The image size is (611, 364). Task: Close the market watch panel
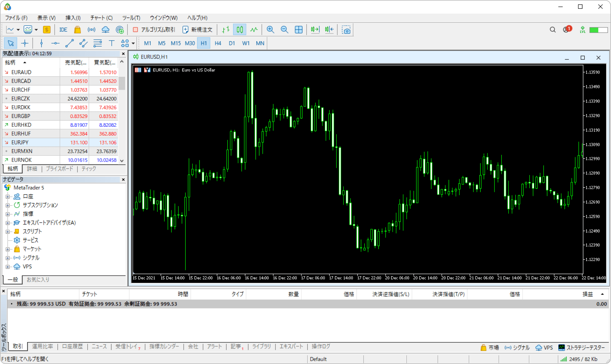point(123,54)
